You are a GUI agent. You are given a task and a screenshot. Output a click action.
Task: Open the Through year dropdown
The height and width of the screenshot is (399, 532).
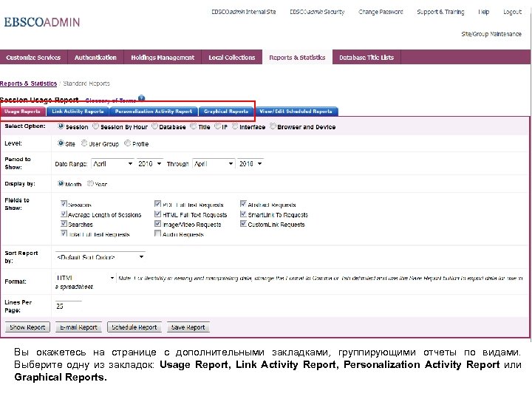tap(250, 164)
